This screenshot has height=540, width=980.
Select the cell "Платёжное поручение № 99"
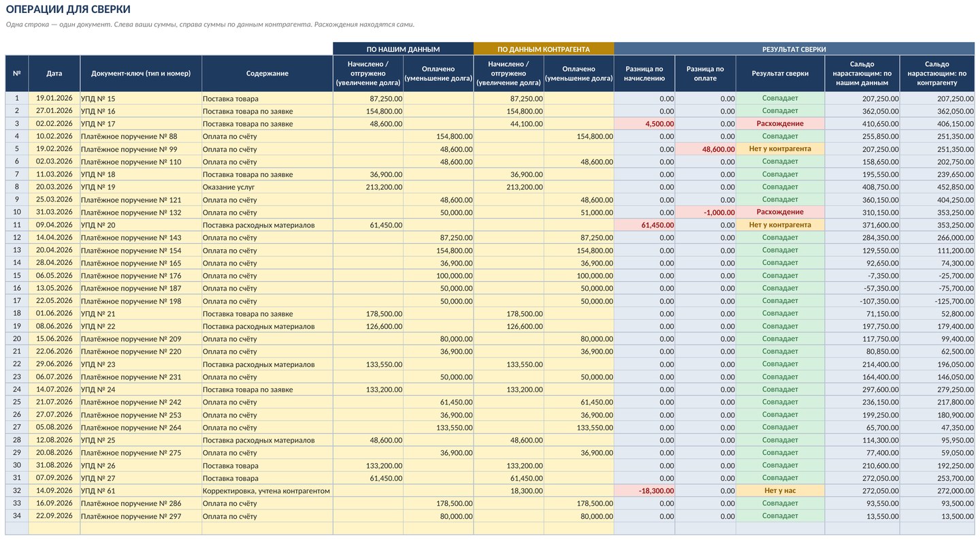tap(141, 149)
